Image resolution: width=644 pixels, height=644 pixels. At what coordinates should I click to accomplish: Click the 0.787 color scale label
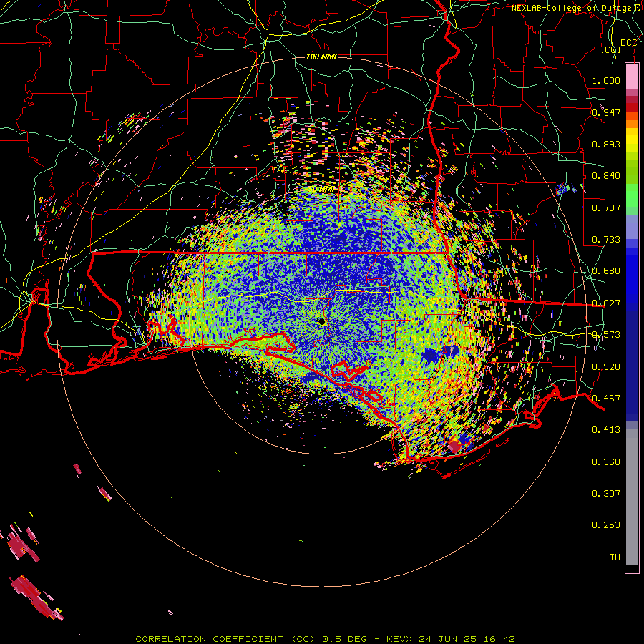606,208
